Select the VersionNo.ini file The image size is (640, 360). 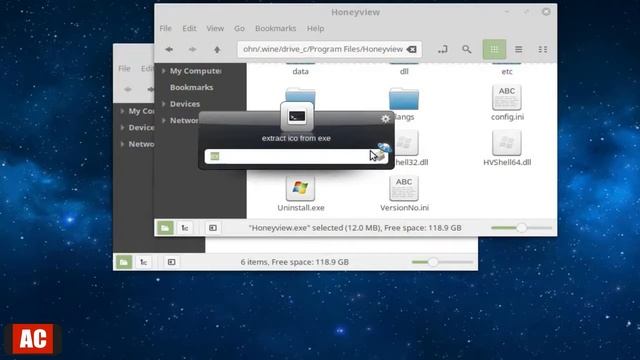coord(404,193)
